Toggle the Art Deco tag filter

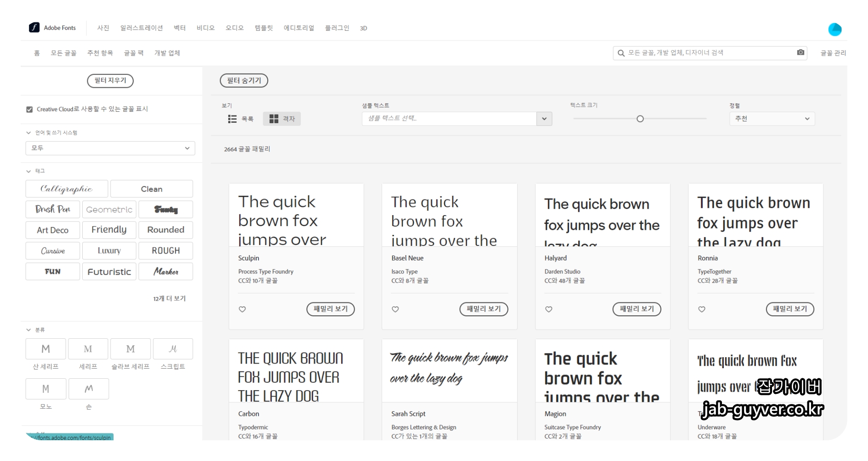pyautogui.click(x=53, y=230)
